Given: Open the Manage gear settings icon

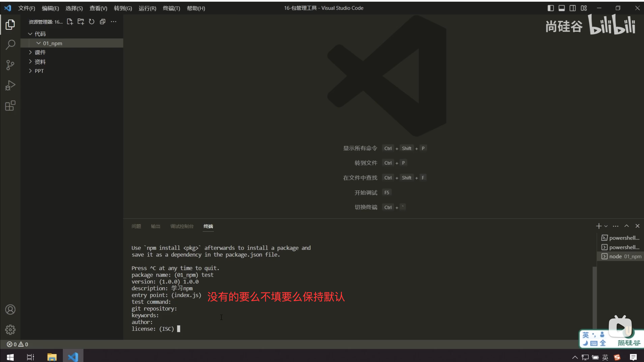Looking at the screenshot, I should click(10, 330).
